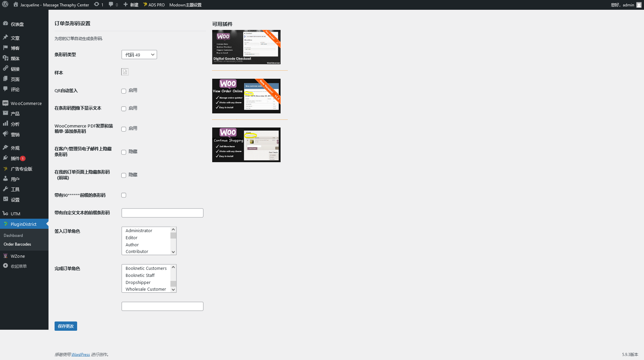This screenshot has height=360, width=644.
Task: Click the WZone sidebar icon
Action: [5, 256]
